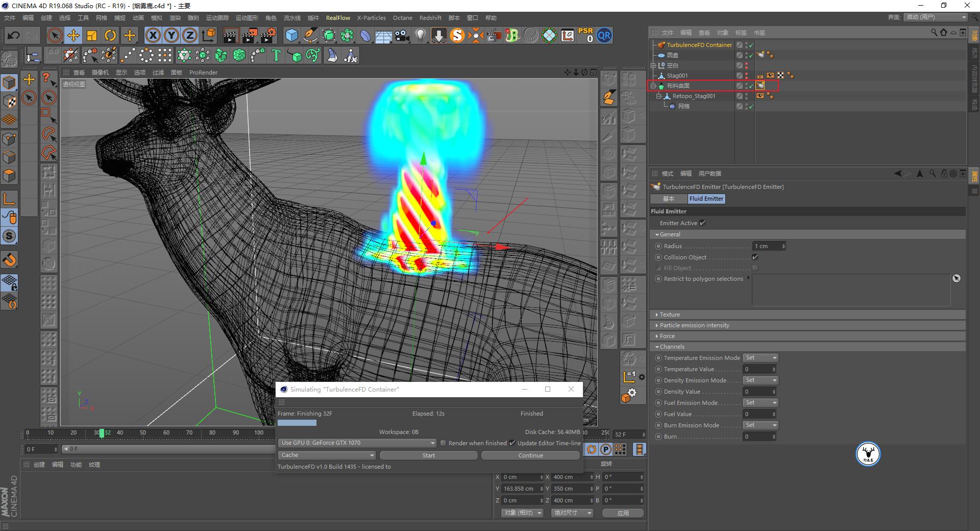The height and width of the screenshot is (531, 980).
Task: Switch to the Fluid Emitter tab
Action: coord(706,199)
